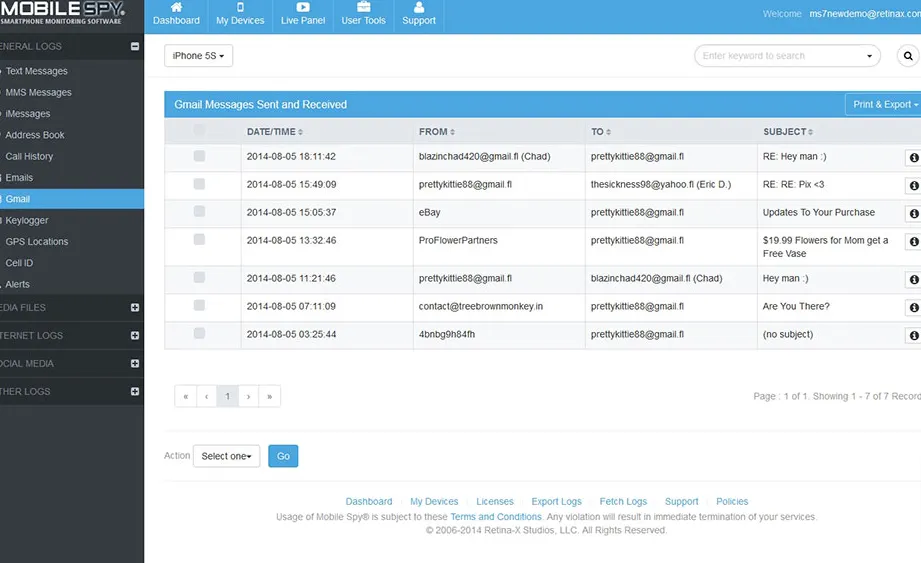Open the Action Select one dropdown
The image size is (921, 563).
[226, 456]
